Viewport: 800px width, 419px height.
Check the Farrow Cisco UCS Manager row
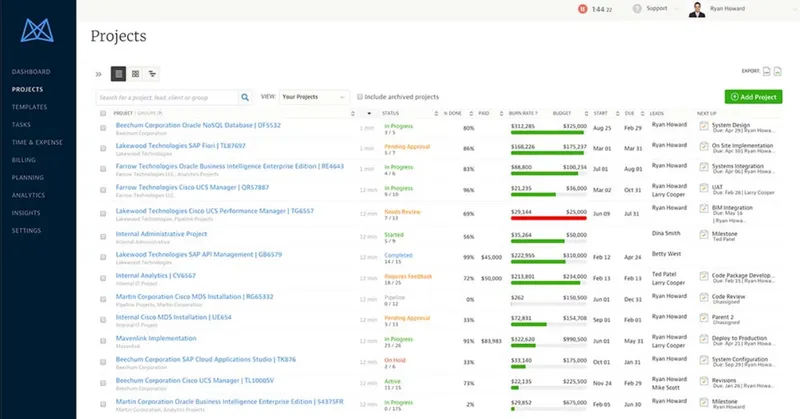tap(103, 190)
